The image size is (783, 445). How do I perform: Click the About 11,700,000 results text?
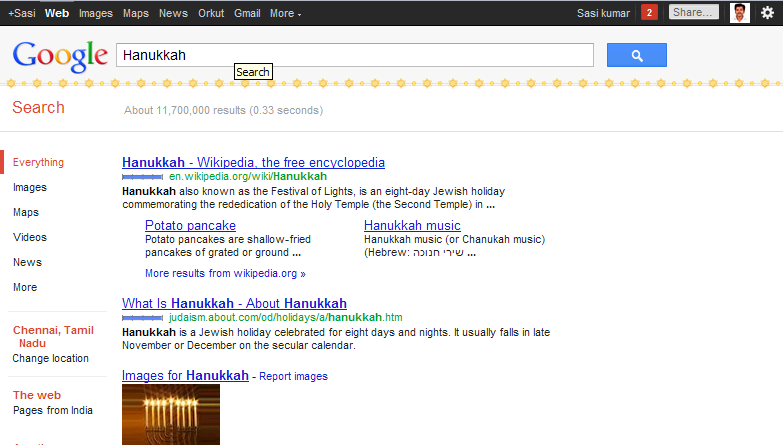224,110
